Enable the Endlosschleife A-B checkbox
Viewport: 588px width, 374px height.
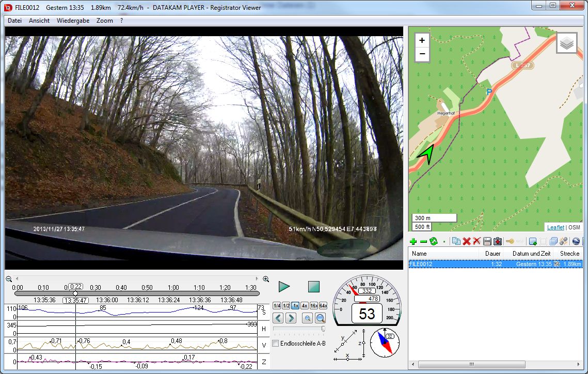276,344
